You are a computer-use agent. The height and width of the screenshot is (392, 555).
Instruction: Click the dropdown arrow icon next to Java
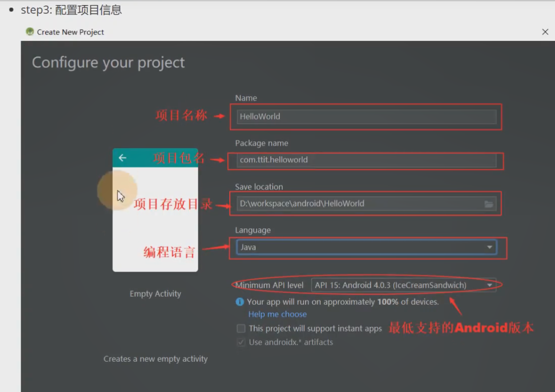pyautogui.click(x=488, y=247)
